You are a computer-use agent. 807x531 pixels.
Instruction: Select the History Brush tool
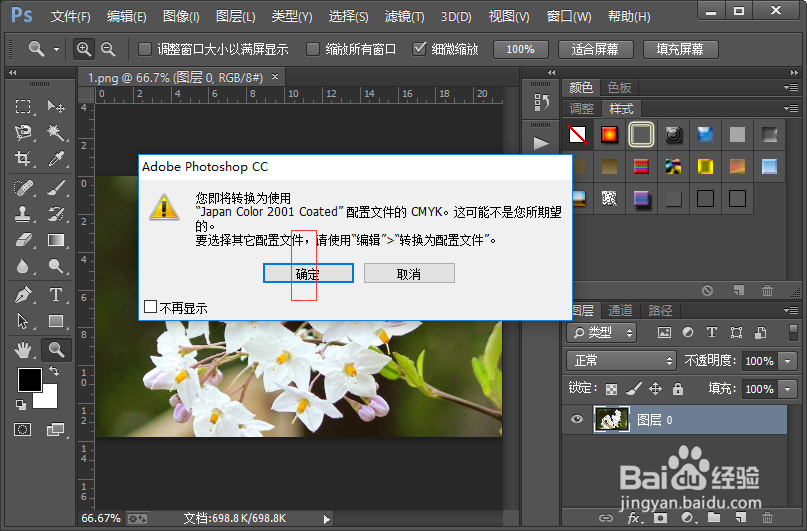coord(56,214)
